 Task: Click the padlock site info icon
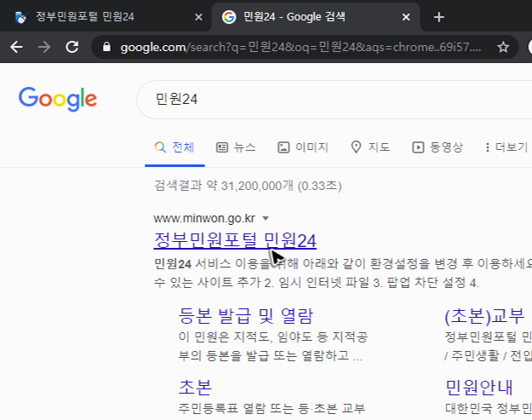tap(106, 47)
